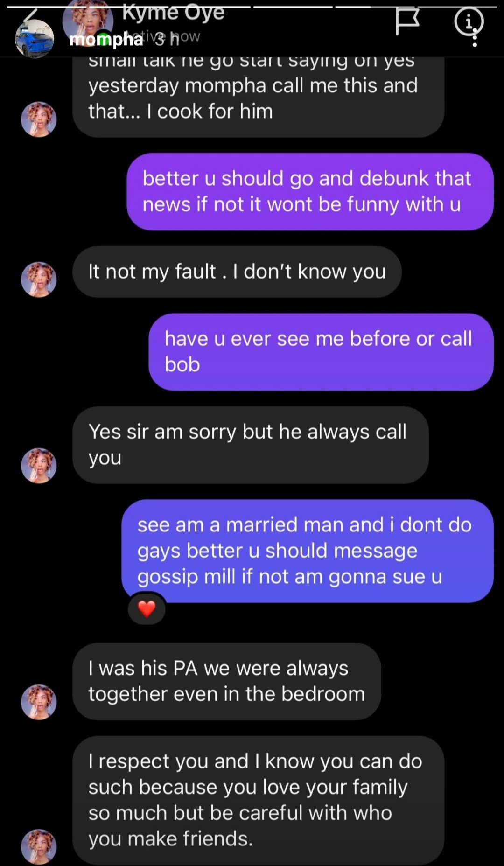Open the chat info icon

pyautogui.click(x=469, y=21)
